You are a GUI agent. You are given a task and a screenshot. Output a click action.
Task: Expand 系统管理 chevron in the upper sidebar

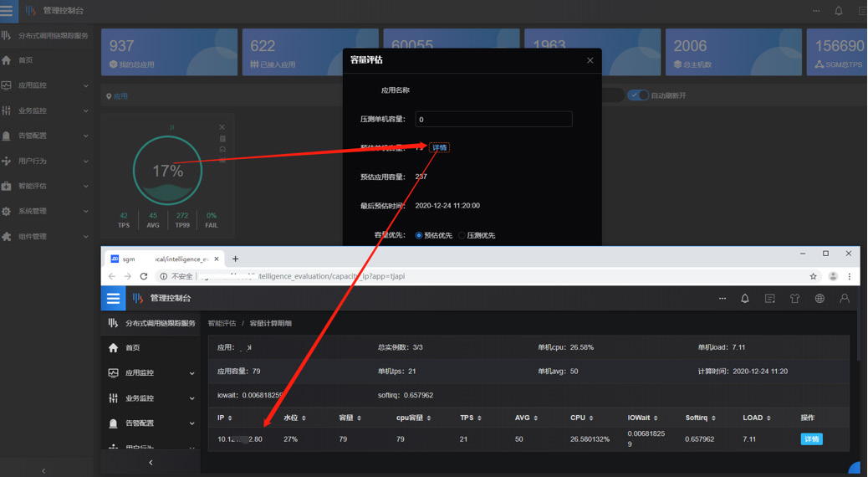pos(86,211)
